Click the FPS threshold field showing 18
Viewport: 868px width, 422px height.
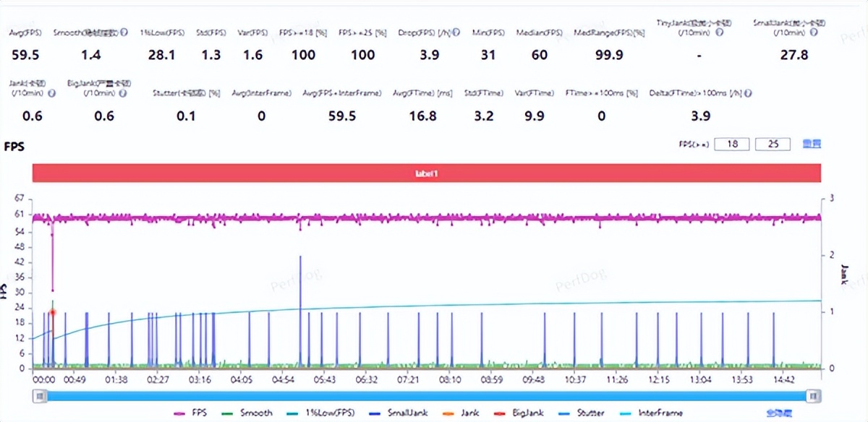click(x=732, y=145)
